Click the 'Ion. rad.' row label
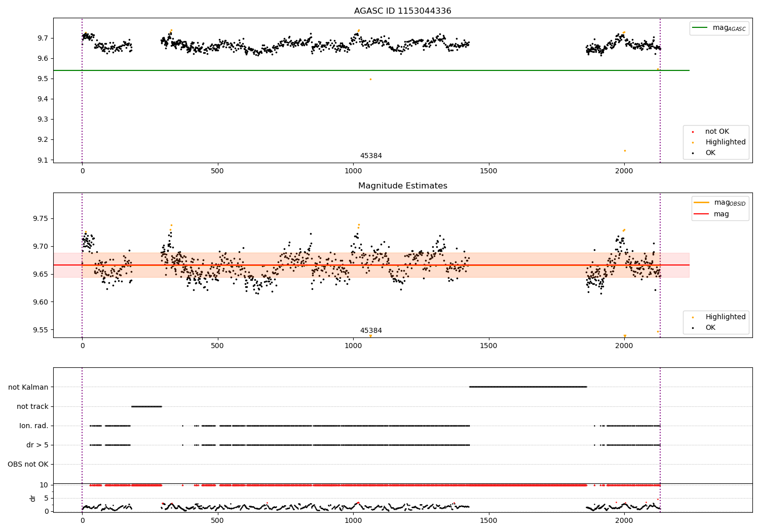 (34, 426)
